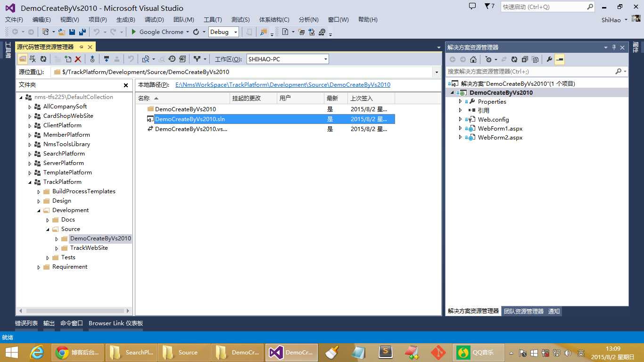This screenshot has width=644, height=362.
Task: Select DemoCreateByVs2010.sln in the file list
Action: point(190,119)
